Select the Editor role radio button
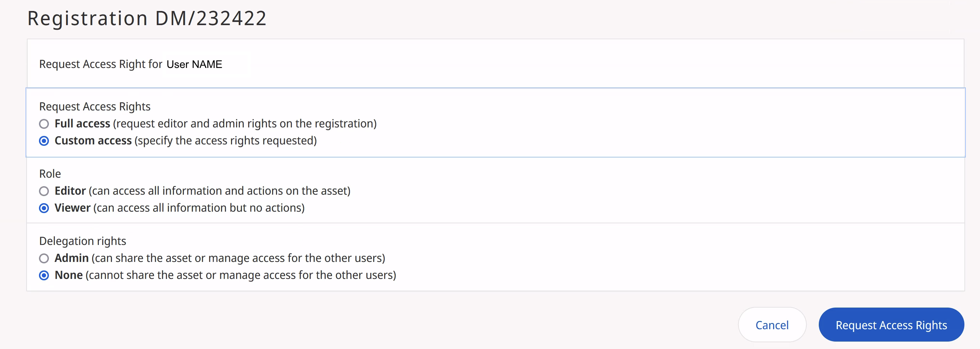The width and height of the screenshot is (980, 349). coord(44,191)
